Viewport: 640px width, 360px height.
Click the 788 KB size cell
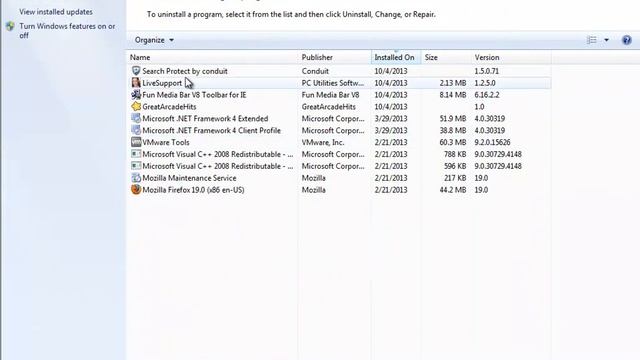[455, 154]
